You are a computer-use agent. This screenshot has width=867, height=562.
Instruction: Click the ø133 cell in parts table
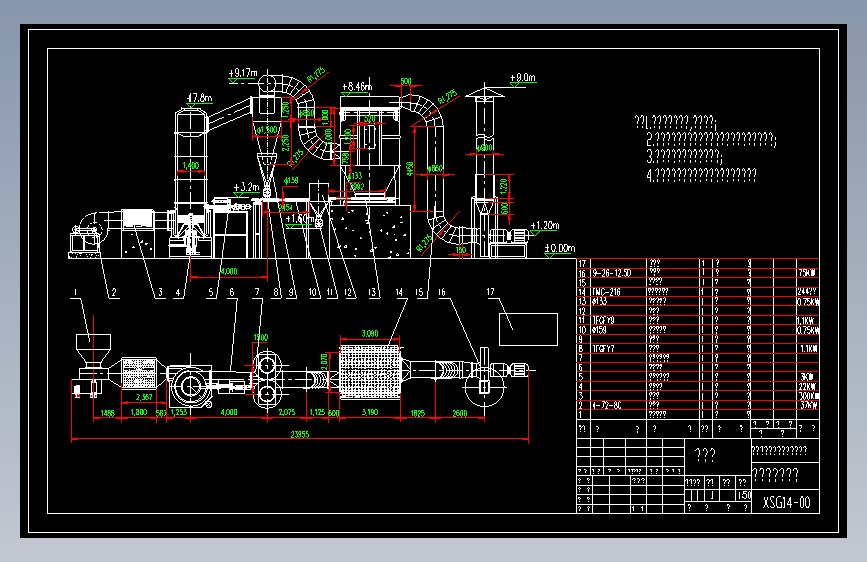(599, 301)
